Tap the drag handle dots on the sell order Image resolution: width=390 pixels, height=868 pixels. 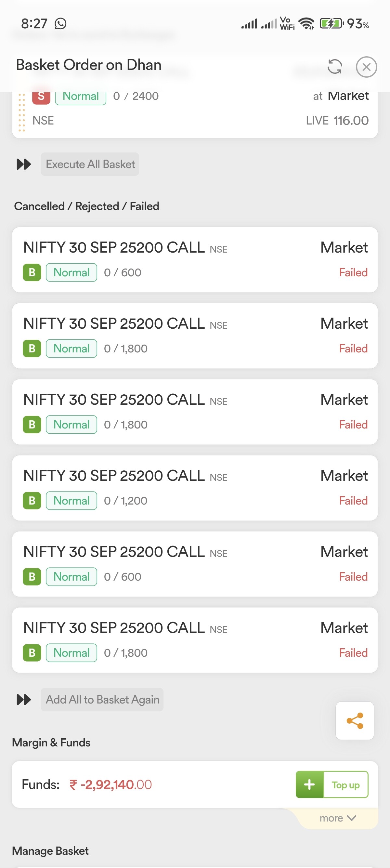click(x=21, y=112)
